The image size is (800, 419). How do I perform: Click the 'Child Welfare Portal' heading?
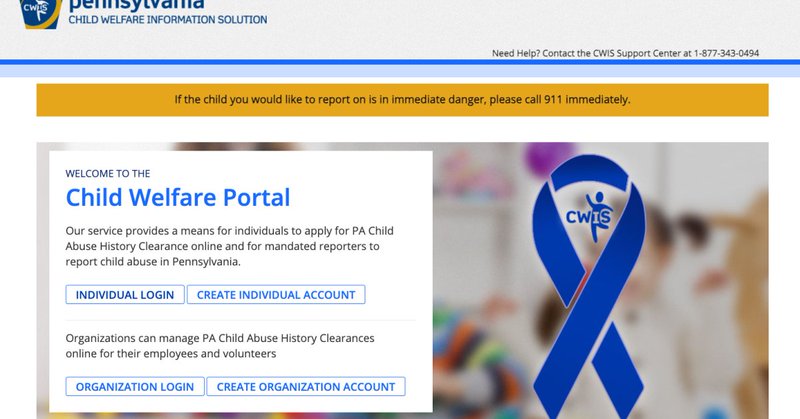tap(178, 198)
